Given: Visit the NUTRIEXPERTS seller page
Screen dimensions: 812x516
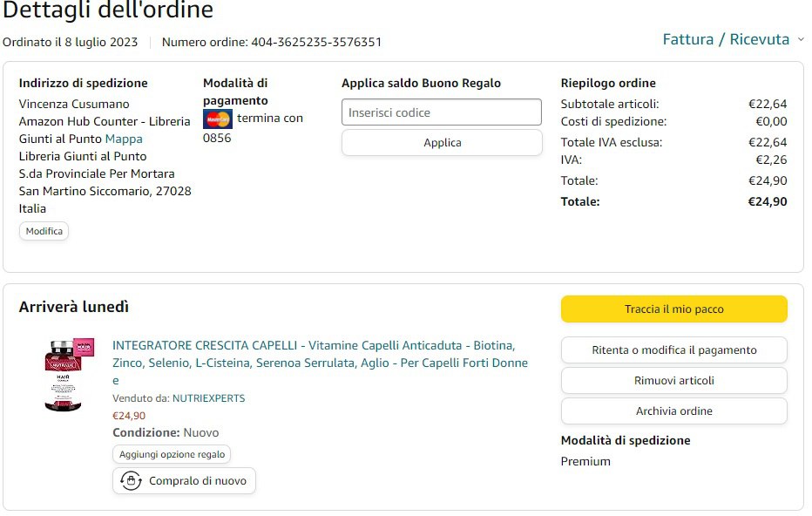Looking at the screenshot, I should coord(208,398).
